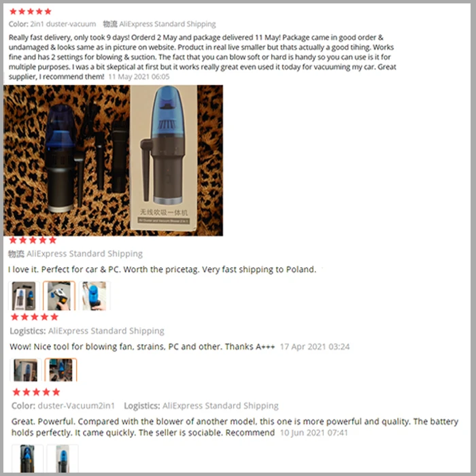Click "duster-Vacuum2in1" color label in last review
476x476 pixels.
76,406
